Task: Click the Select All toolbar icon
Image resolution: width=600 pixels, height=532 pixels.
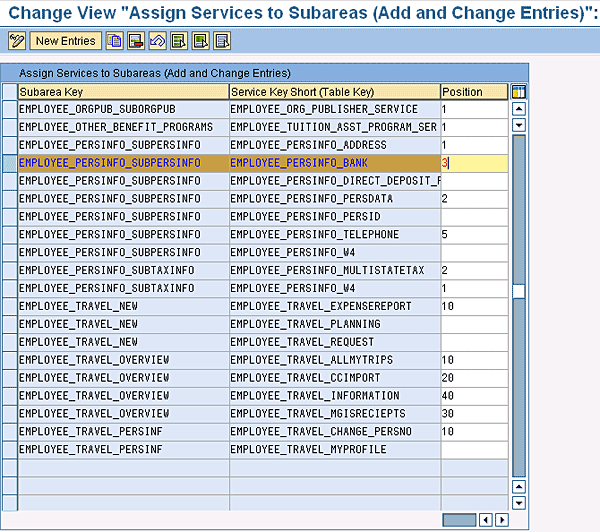Action: 179,41
